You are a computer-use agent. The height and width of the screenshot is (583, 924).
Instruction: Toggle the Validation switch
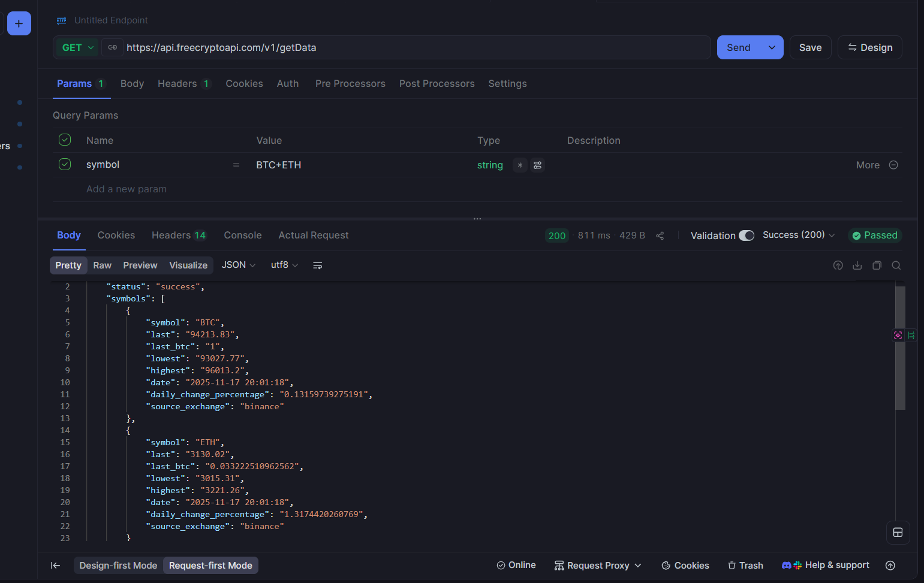tap(747, 235)
